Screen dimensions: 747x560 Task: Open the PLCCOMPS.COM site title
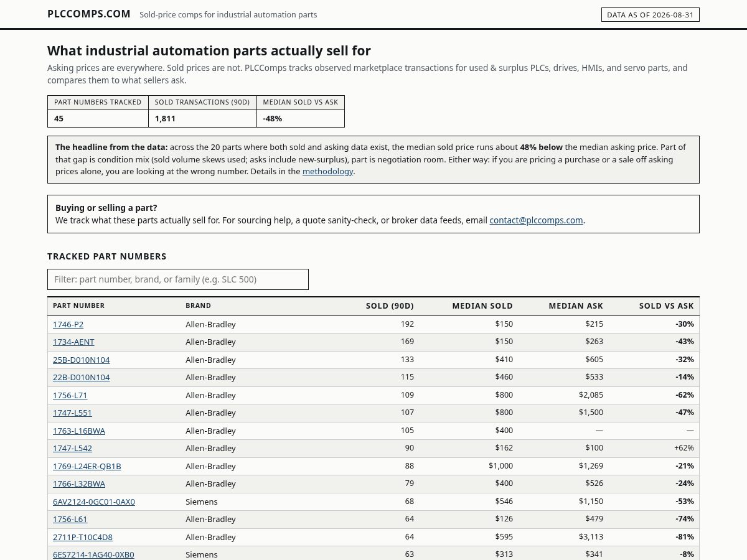coord(89,14)
